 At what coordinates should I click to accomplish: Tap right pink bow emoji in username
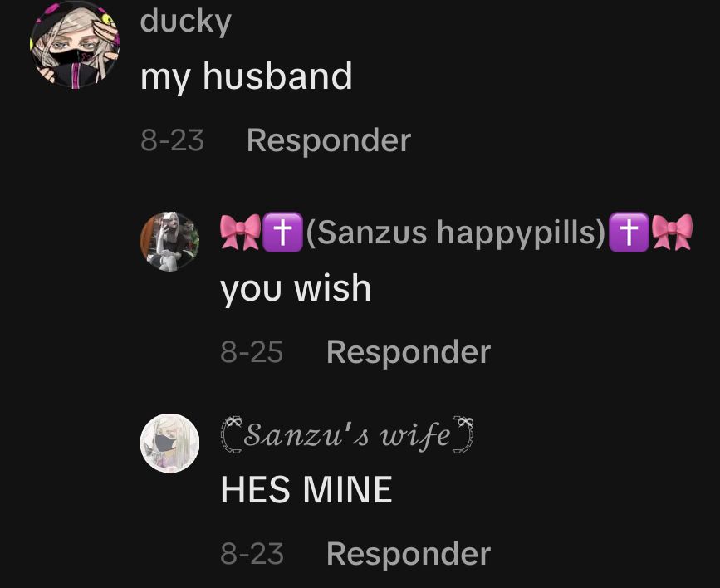point(672,232)
